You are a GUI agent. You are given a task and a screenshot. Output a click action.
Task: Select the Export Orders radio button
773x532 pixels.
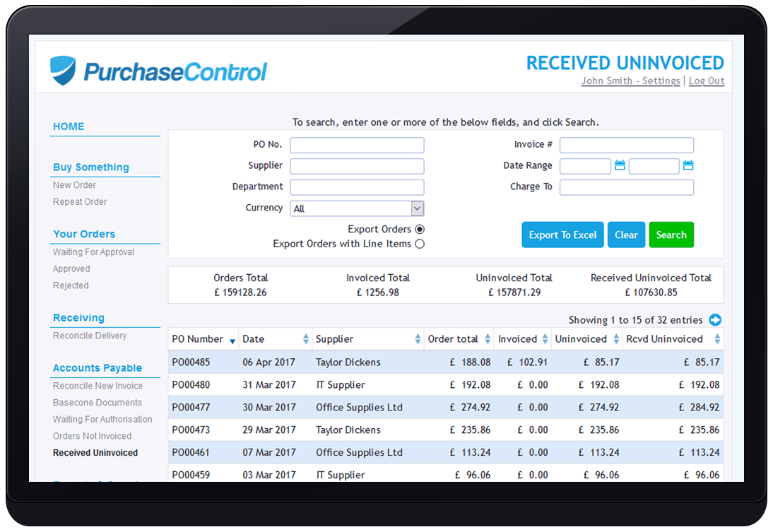(420, 230)
